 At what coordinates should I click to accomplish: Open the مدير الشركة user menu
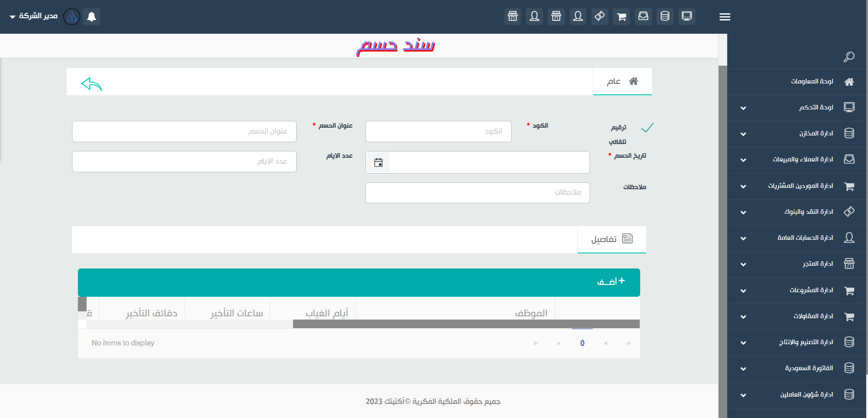(33, 16)
